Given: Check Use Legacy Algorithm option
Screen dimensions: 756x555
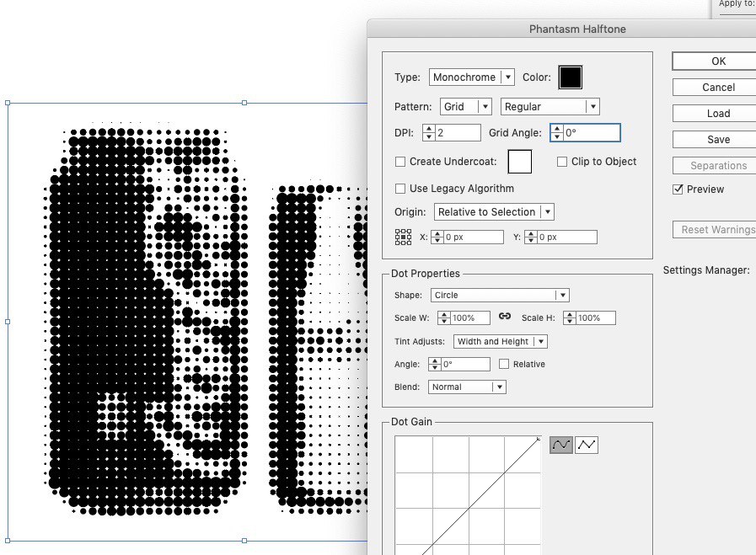Looking at the screenshot, I should click(x=400, y=189).
